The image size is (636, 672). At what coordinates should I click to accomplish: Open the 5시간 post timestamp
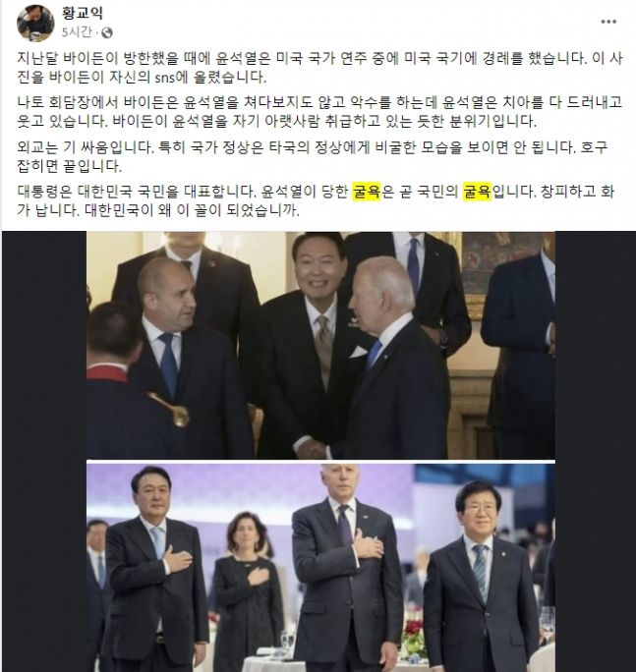point(77,32)
